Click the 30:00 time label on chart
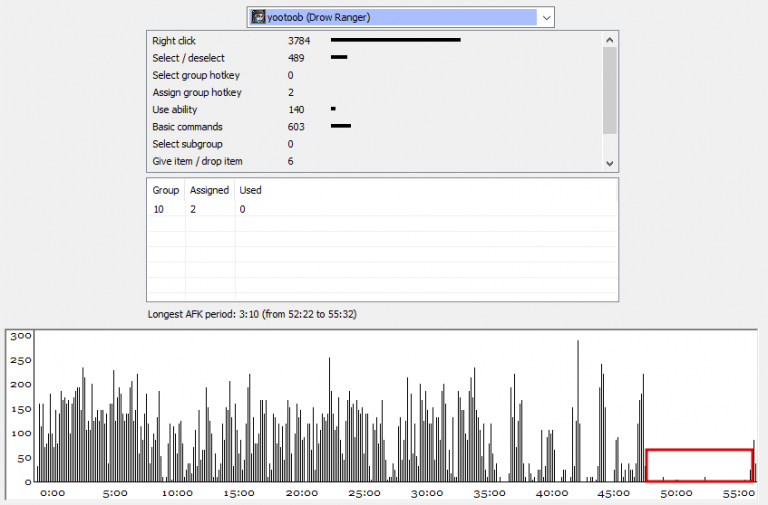Viewport: 768px width, 505px height. pyautogui.click(x=427, y=493)
